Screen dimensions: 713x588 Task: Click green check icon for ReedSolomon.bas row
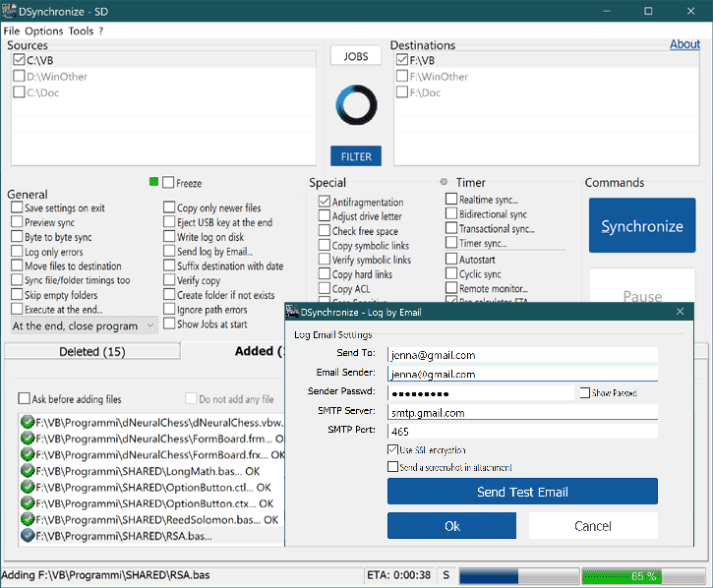click(28, 519)
